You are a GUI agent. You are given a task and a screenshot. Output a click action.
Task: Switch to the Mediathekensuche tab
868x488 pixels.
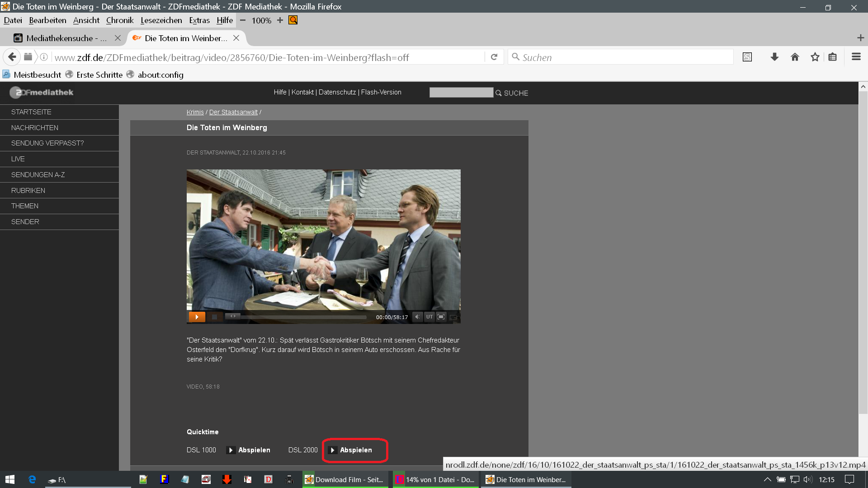point(63,38)
